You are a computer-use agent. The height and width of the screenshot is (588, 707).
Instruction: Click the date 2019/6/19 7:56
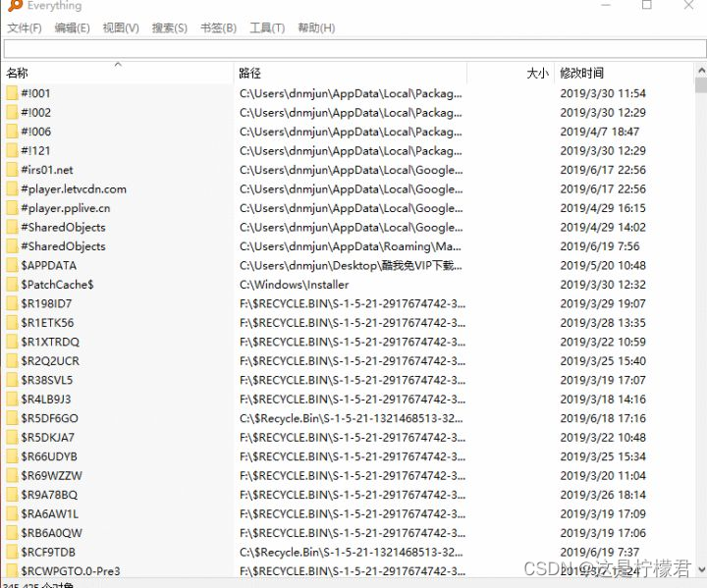click(600, 246)
